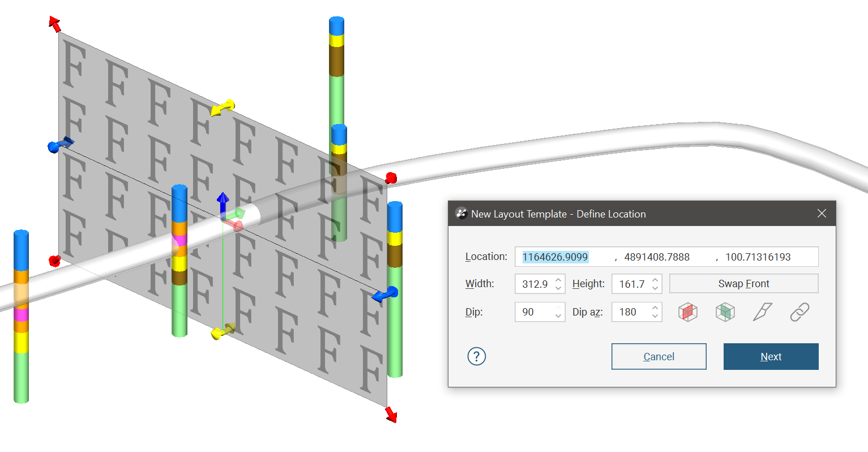Click the Location X value 1164626.9099
The height and width of the screenshot is (452, 868).
(555, 257)
